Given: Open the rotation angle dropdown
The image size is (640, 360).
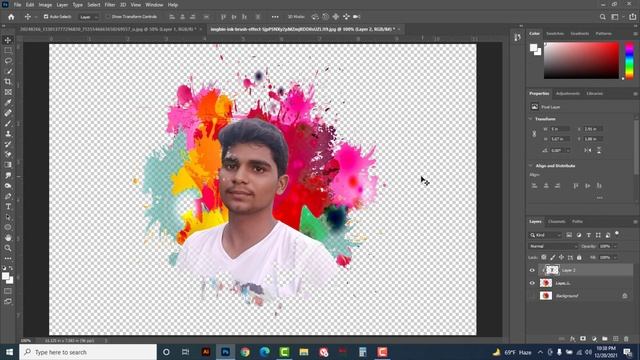Looking at the screenshot, I should 568,150.
